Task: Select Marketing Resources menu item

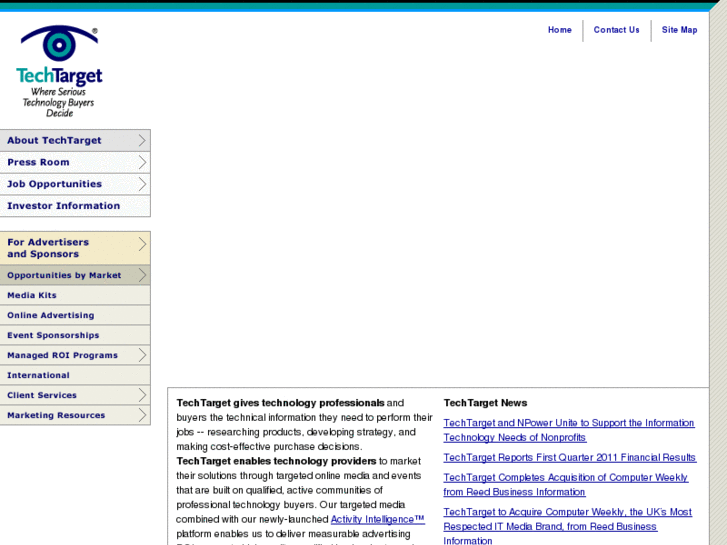Action: click(75, 415)
